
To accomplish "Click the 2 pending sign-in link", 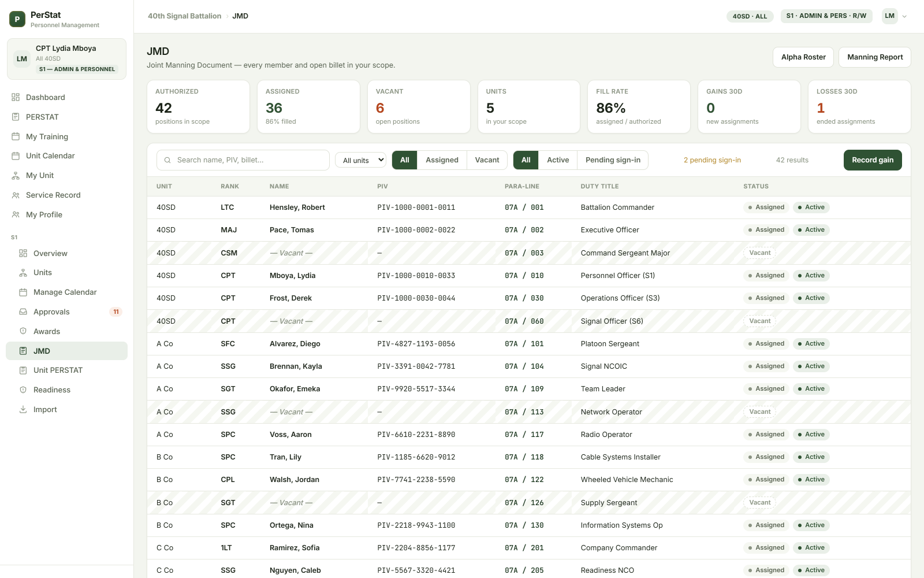I will click(x=712, y=160).
